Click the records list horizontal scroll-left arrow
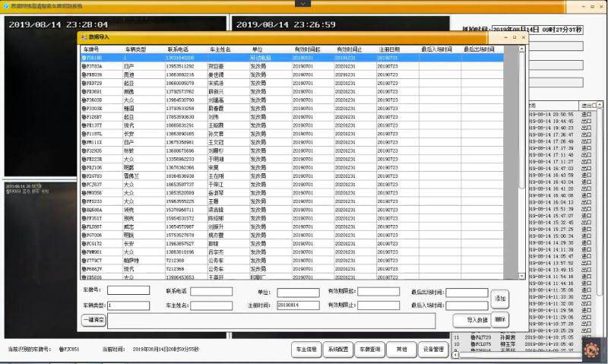Image resolution: width=608 pixels, height=364 pixels. (455, 354)
